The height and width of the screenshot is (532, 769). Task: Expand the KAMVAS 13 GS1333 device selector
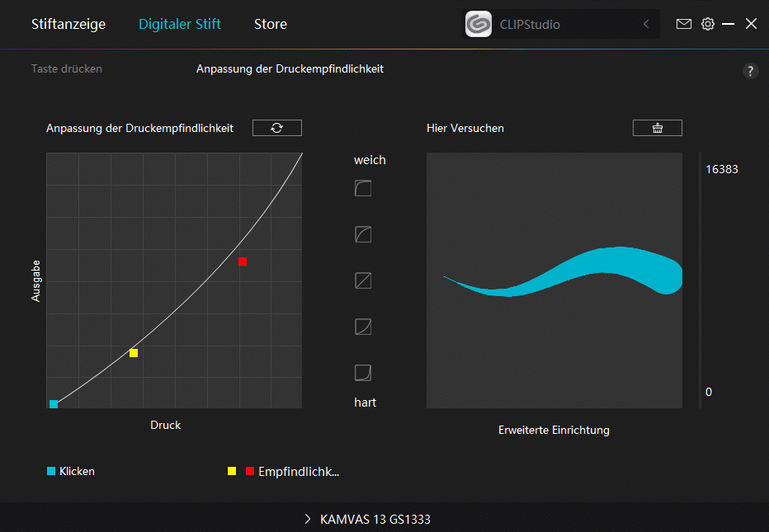click(368, 520)
